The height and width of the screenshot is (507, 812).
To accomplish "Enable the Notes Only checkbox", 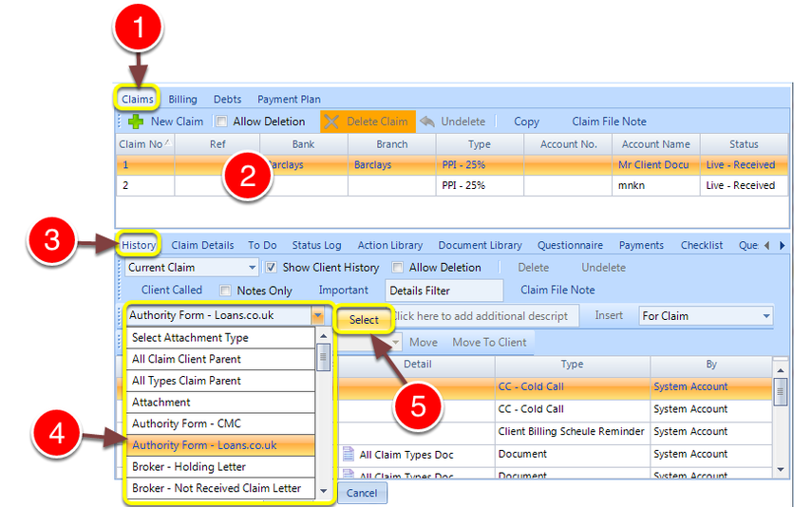I will click(225, 290).
